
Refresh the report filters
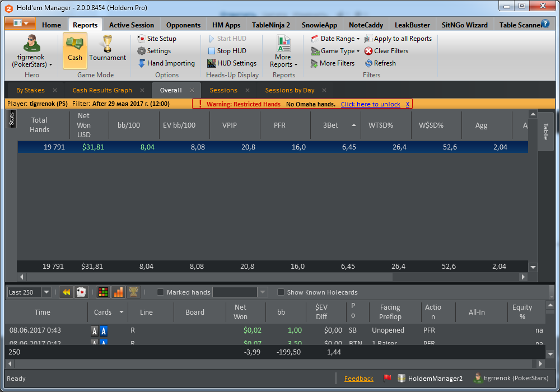(x=380, y=63)
